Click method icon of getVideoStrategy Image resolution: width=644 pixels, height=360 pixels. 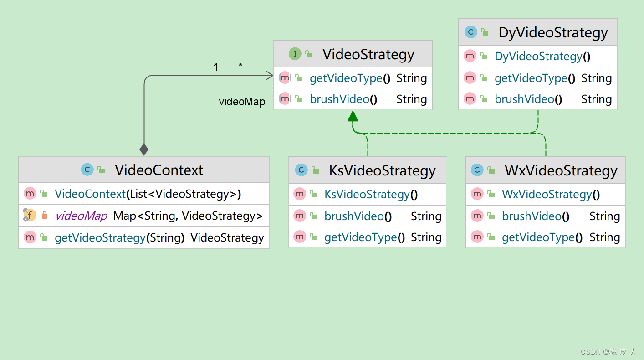[30, 237]
